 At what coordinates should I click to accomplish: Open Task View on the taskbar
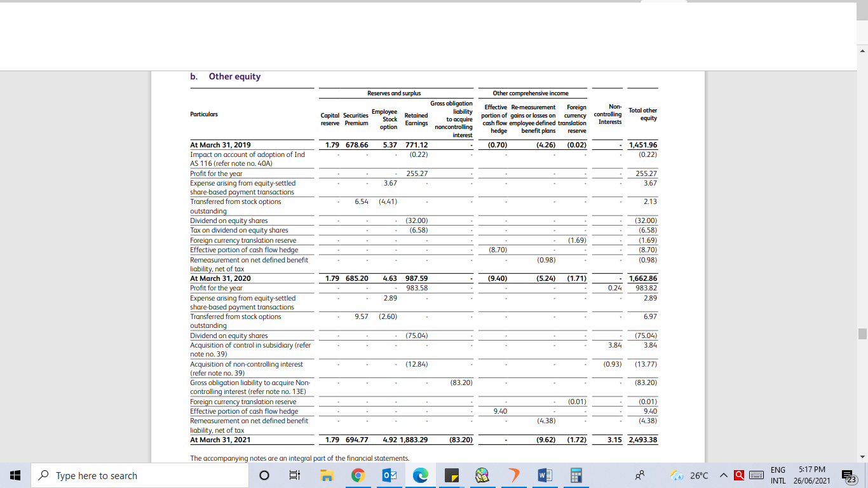pyautogui.click(x=295, y=475)
